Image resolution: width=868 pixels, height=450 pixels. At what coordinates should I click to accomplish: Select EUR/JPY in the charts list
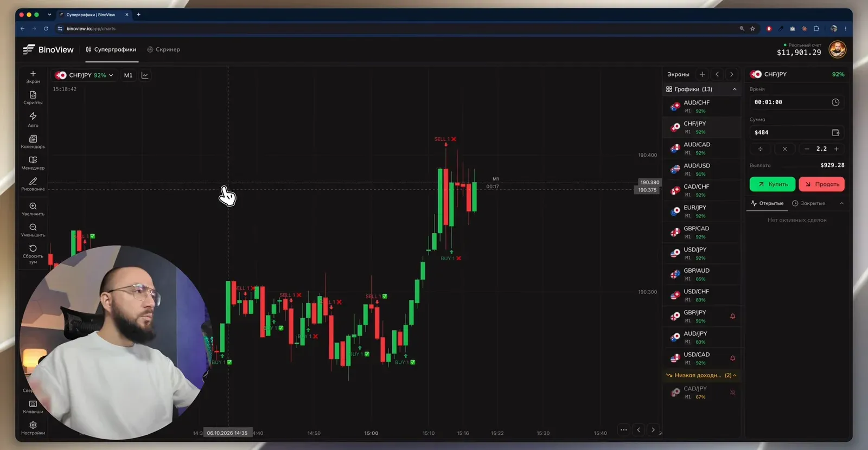point(702,211)
